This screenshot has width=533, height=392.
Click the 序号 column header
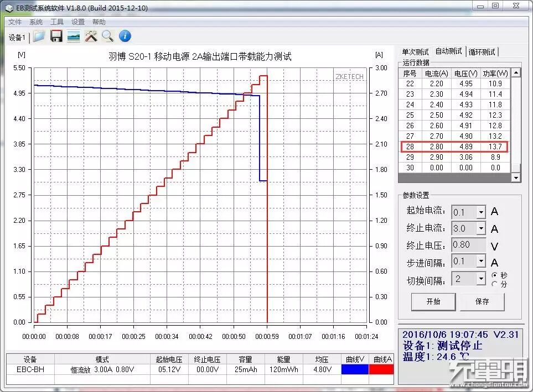(x=410, y=74)
